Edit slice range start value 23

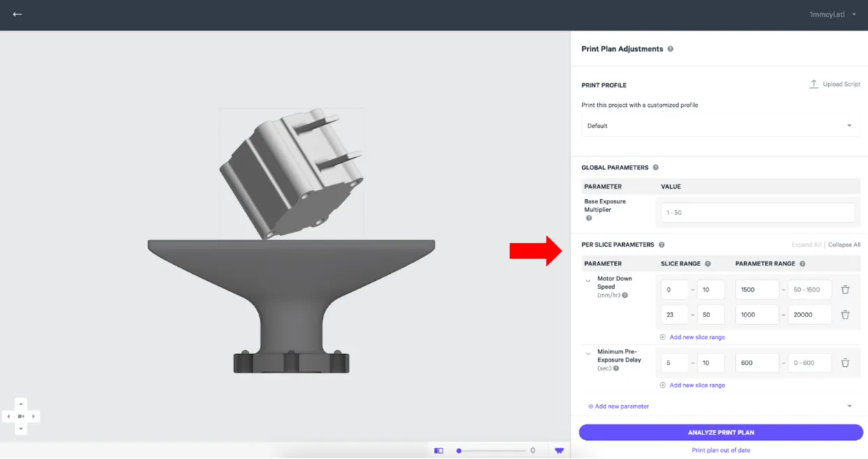(674, 314)
